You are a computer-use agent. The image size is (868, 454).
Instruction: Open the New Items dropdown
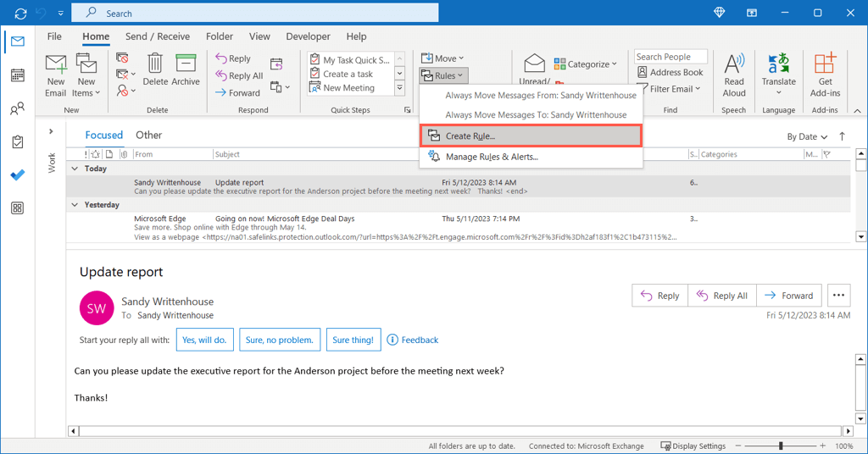(x=86, y=75)
